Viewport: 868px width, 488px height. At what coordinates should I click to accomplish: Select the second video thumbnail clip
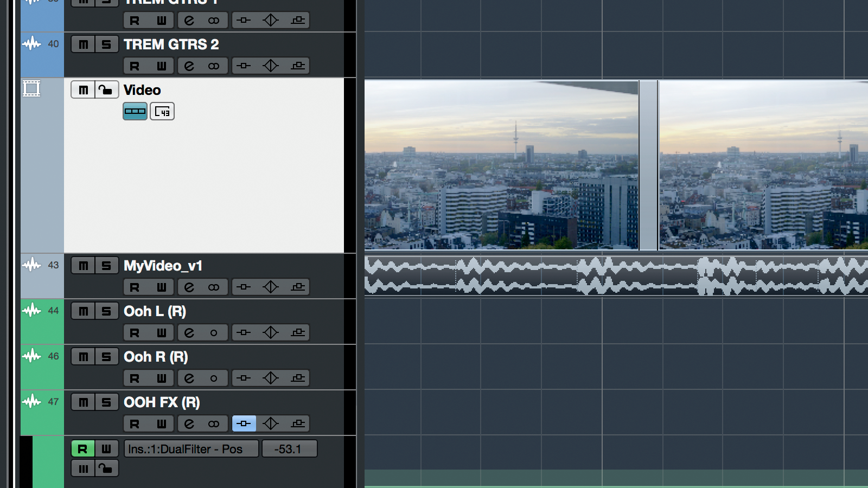pyautogui.click(x=763, y=165)
